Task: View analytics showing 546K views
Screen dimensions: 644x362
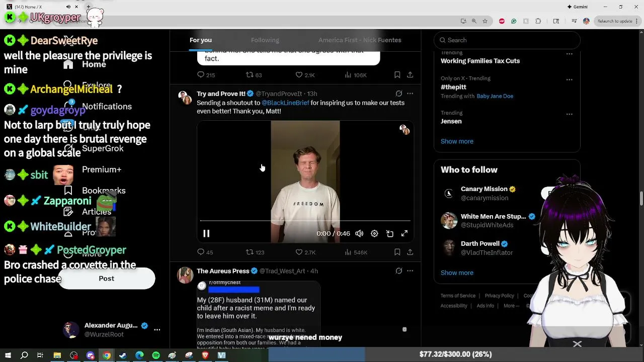Action: tap(355, 252)
